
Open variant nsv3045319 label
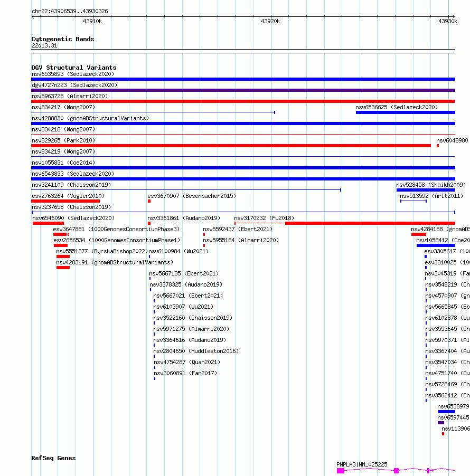[x=440, y=273]
